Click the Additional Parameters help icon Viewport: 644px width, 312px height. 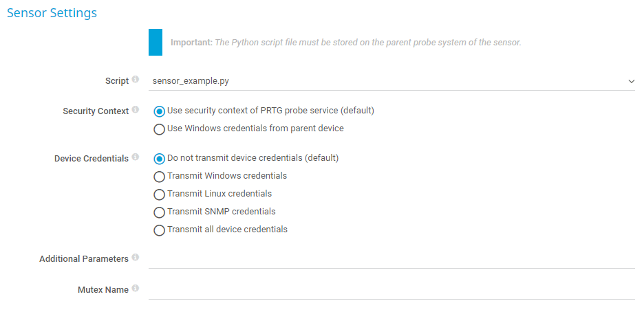coord(135,258)
